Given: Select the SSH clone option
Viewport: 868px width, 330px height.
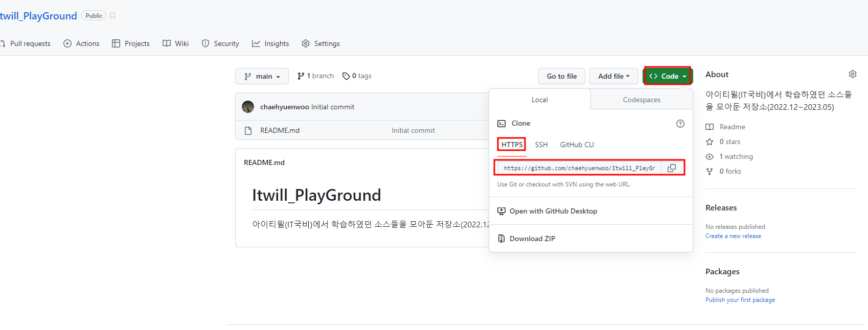Looking at the screenshot, I should coord(541,145).
